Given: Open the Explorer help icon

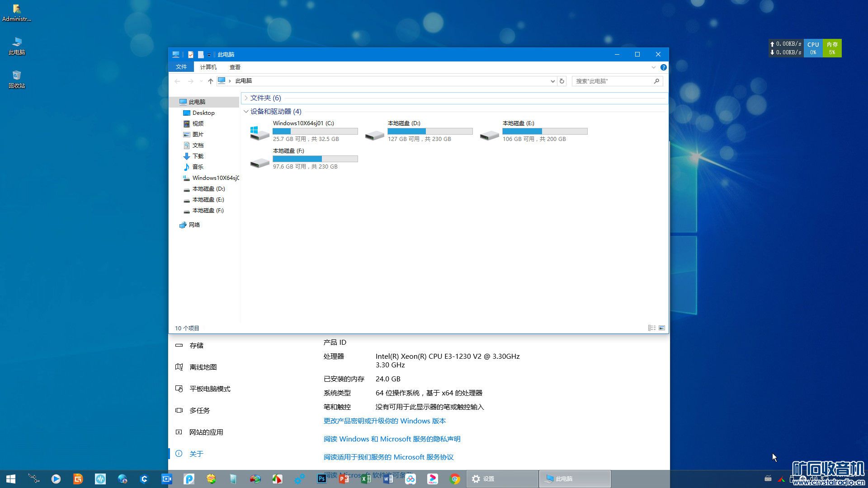Looking at the screenshot, I should click(663, 67).
